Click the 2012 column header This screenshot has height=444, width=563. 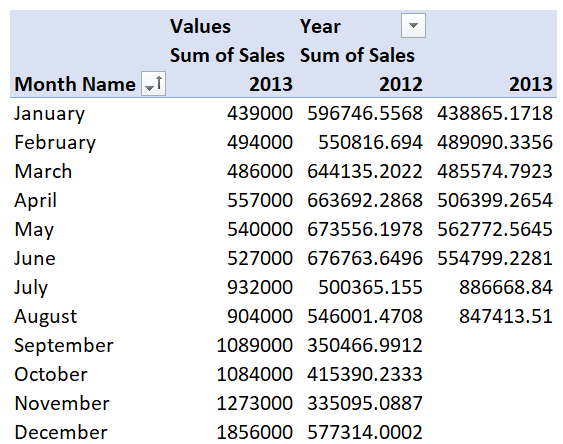point(401,84)
